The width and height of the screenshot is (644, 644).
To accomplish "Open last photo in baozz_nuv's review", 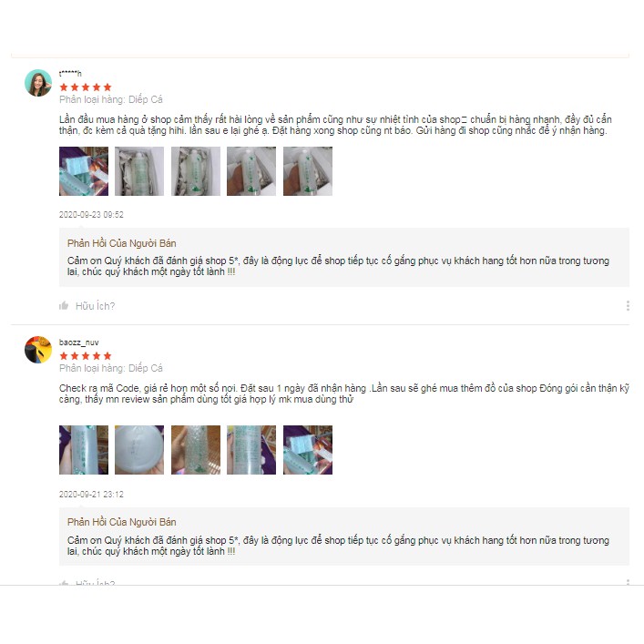I will pos(308,450).
